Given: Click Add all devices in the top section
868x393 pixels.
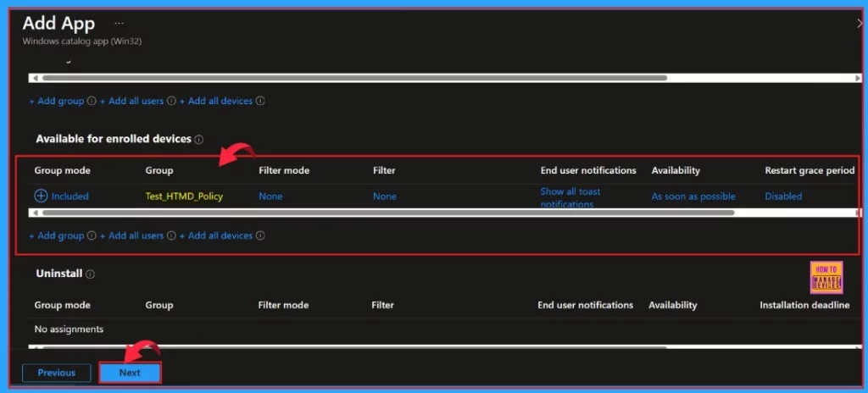Looking at the screenshot, I should (216, 101).
